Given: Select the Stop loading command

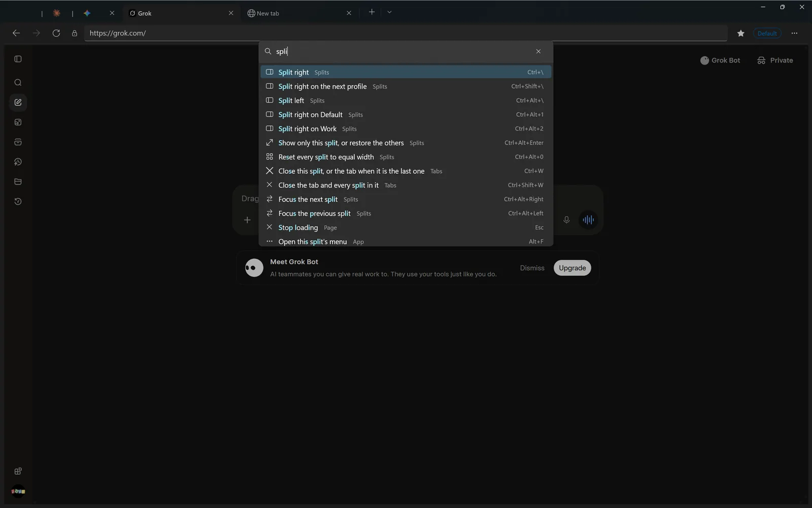Looking at the screenshot, I should tap(405, 228).
